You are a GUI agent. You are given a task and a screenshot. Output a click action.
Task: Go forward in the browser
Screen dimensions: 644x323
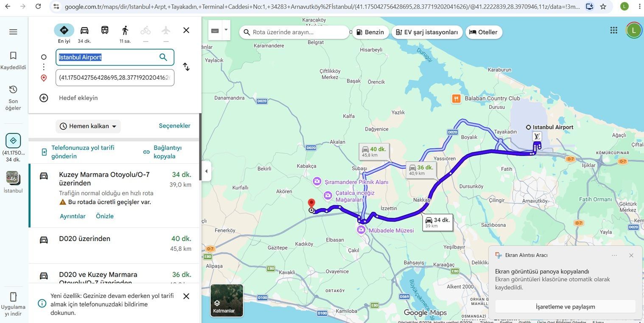point(23,6)
